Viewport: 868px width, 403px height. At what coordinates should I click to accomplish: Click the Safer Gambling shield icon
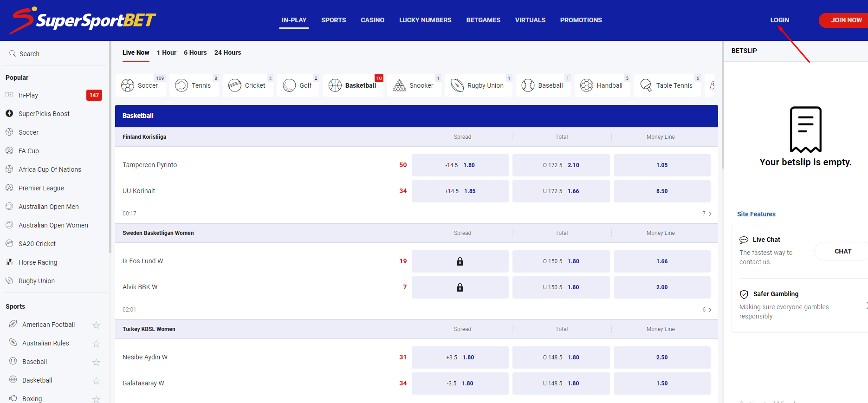[x=744, y=294]
